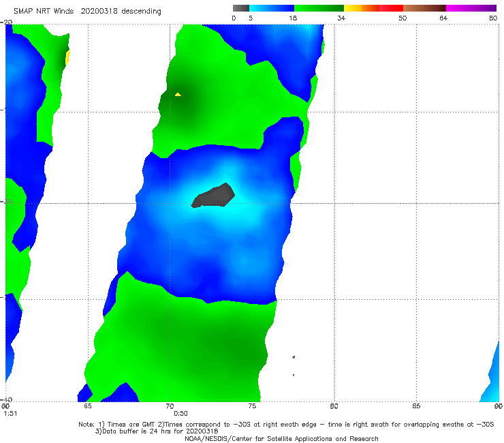Click the gray 0-5 segment of the color bar

coord(241,8)
